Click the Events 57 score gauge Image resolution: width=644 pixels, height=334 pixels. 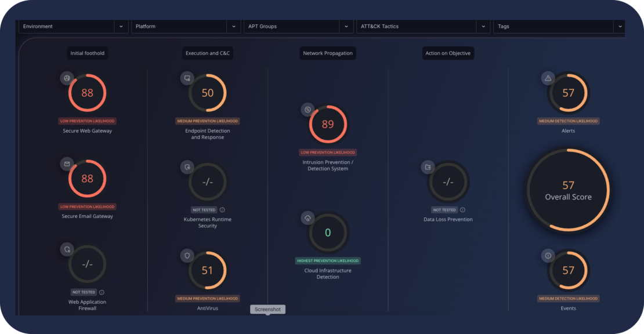(569, 270)
